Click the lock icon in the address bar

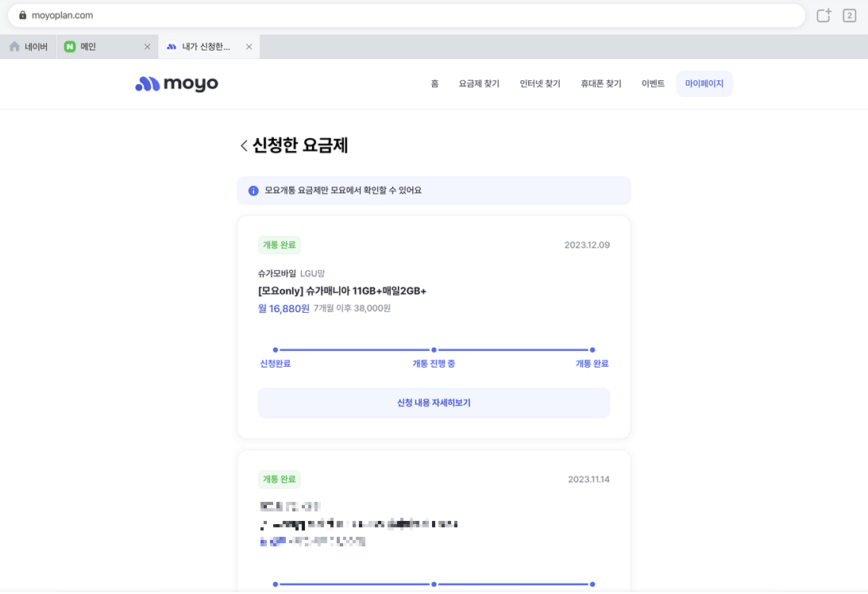click(x=23, y=15)
